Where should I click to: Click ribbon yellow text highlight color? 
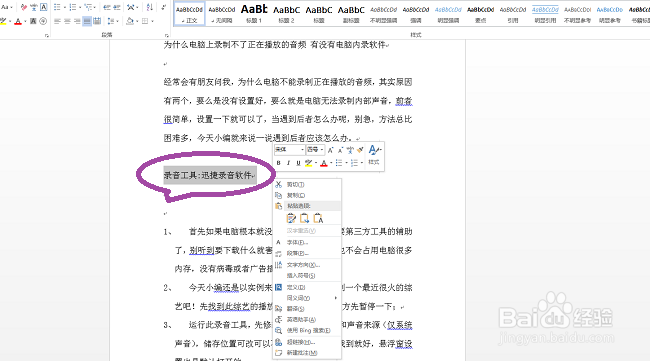point(3,21)
